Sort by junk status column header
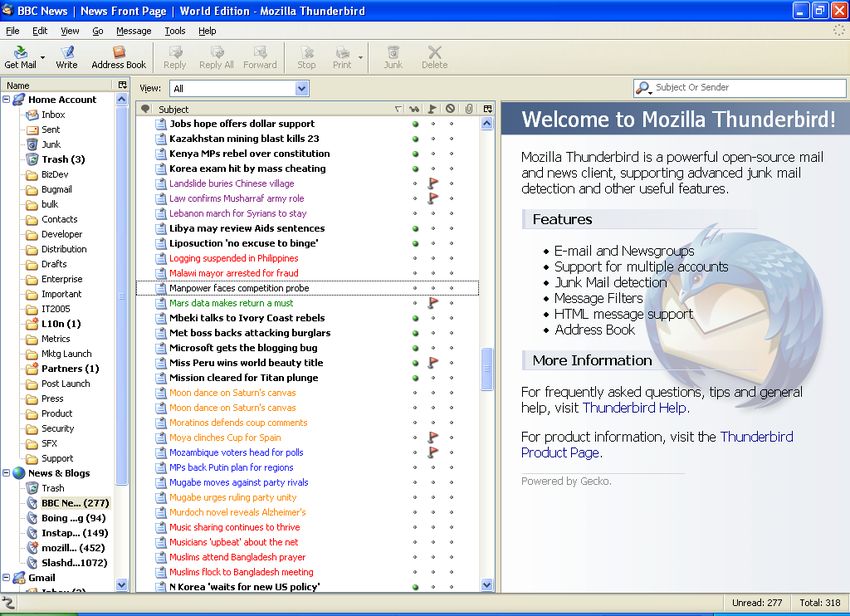 click(450, 109)
